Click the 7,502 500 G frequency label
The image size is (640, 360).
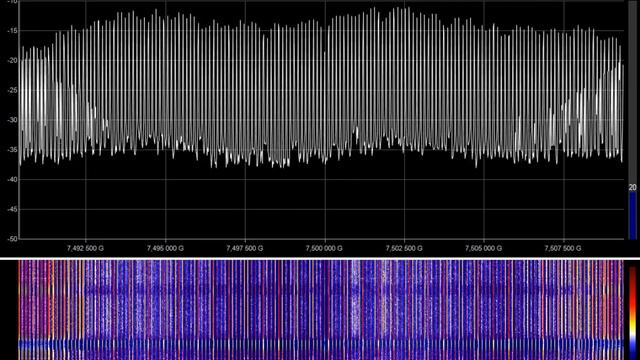pos(404,248)
